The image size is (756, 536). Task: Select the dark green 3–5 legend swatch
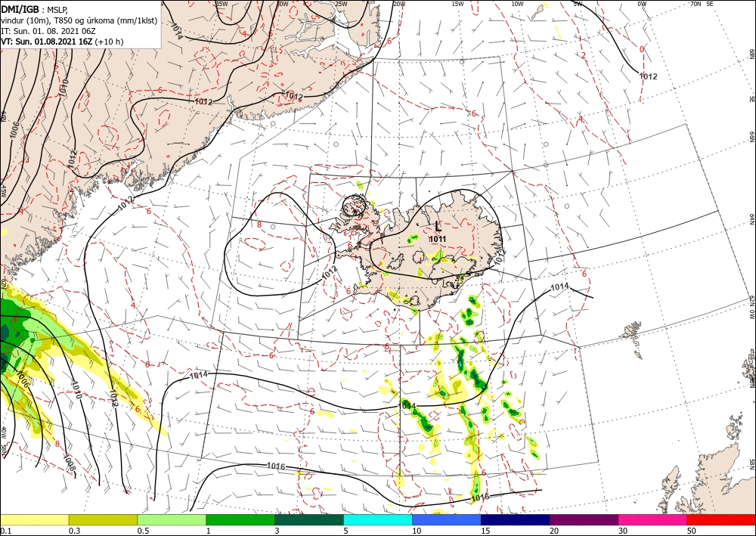click(309, 519)
